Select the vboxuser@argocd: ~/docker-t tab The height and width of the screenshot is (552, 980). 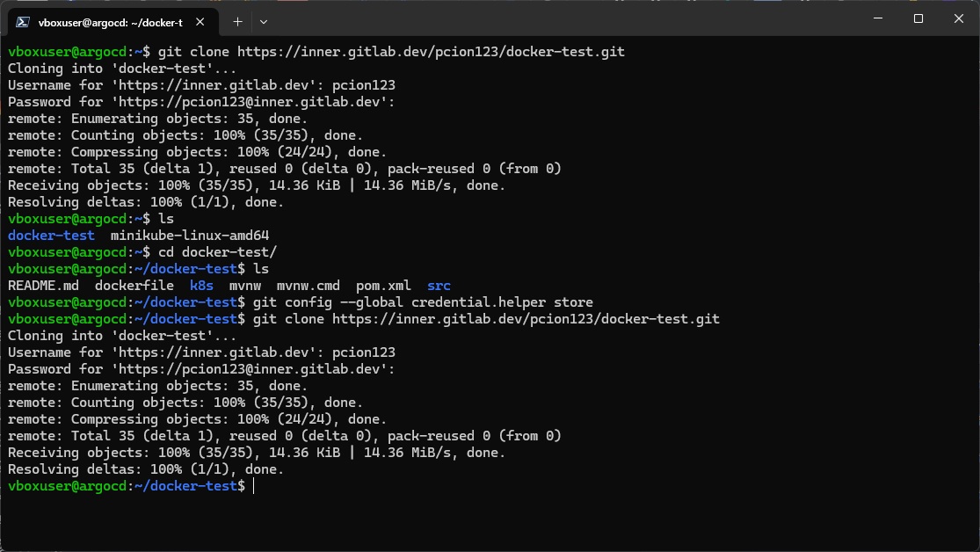pyautogui.click(x=110, y=23)
